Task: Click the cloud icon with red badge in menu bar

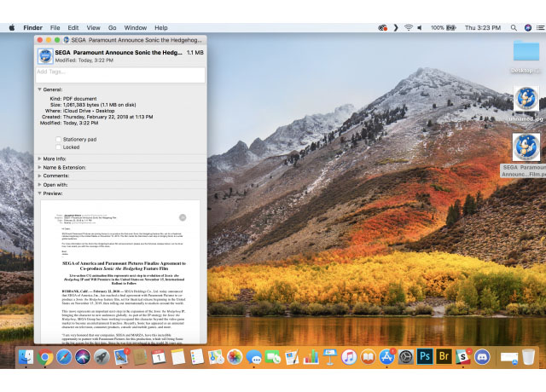Action: [x=383, y=28]
